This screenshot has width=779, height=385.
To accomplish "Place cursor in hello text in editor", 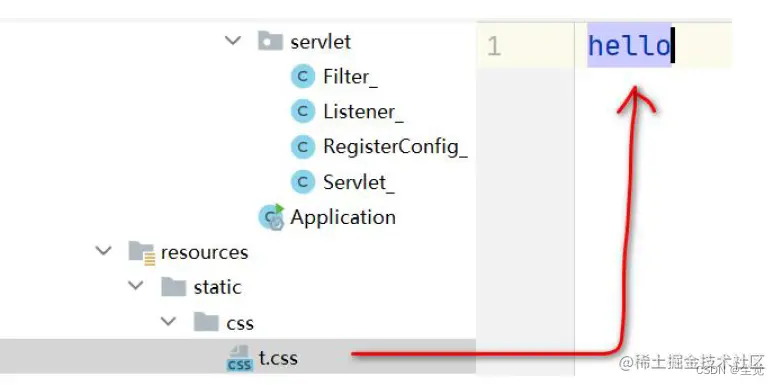I will 629,46.
